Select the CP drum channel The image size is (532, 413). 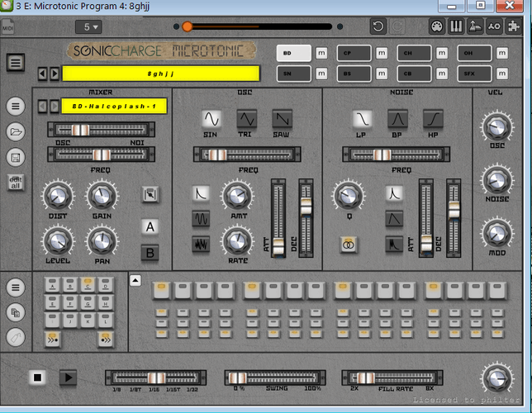coord(354,53)
